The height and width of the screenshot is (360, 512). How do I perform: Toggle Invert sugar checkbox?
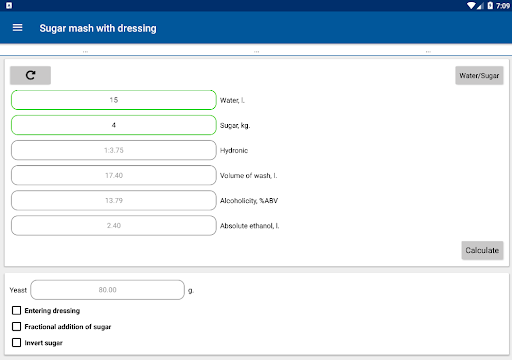[16, 343]
